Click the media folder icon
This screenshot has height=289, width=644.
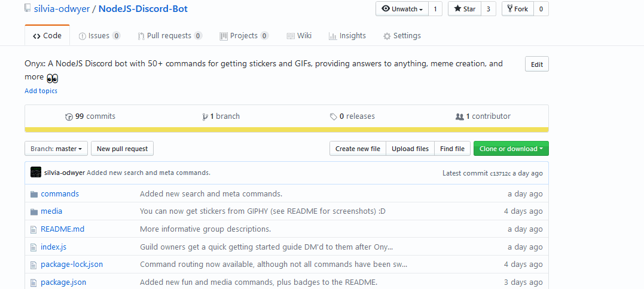34,211
